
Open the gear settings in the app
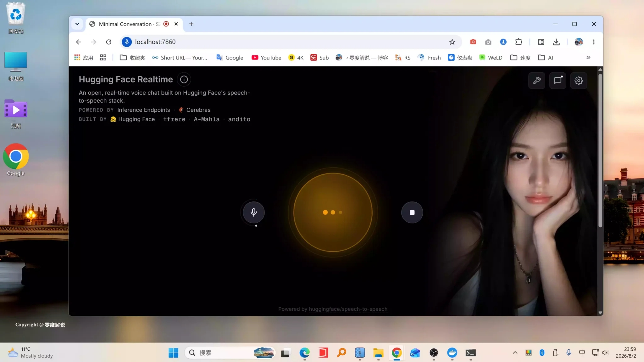(x=579, y=81)
